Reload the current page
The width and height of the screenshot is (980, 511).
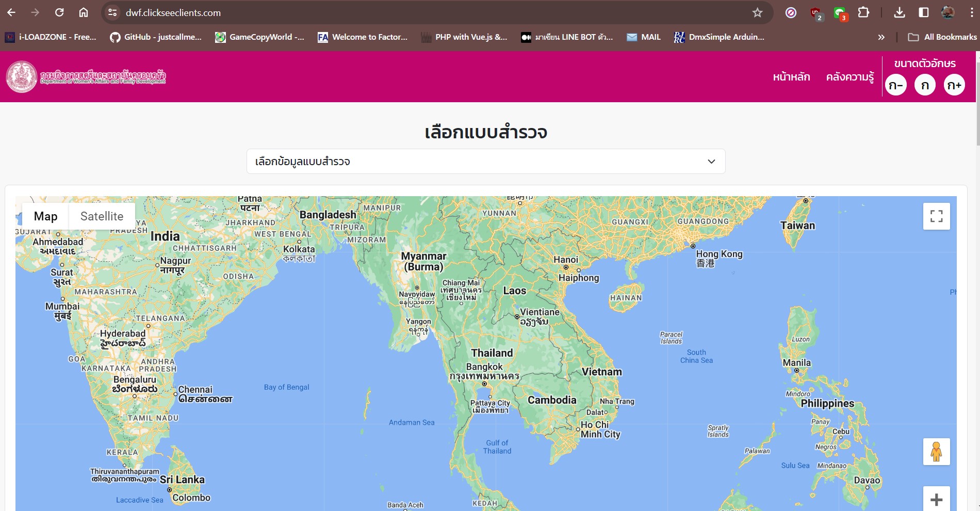(59, 12)
